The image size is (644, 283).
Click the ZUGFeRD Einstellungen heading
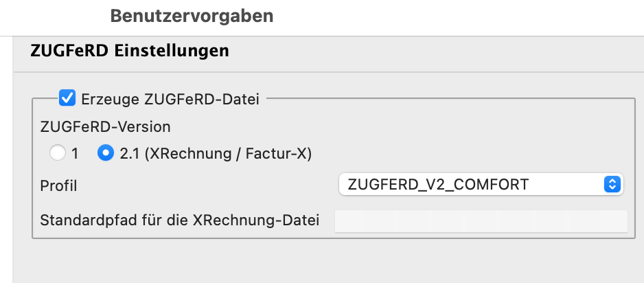tap(130, 51)
